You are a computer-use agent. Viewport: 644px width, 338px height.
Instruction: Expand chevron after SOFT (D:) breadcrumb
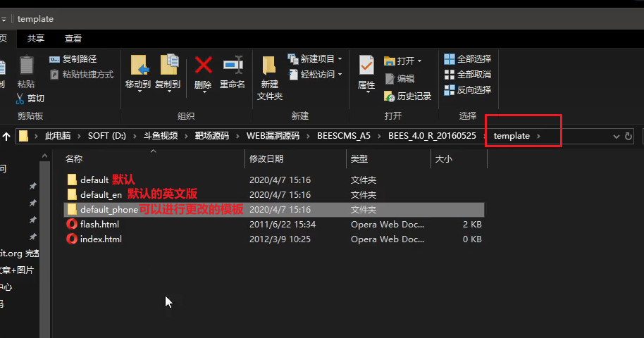click(135, 137)
